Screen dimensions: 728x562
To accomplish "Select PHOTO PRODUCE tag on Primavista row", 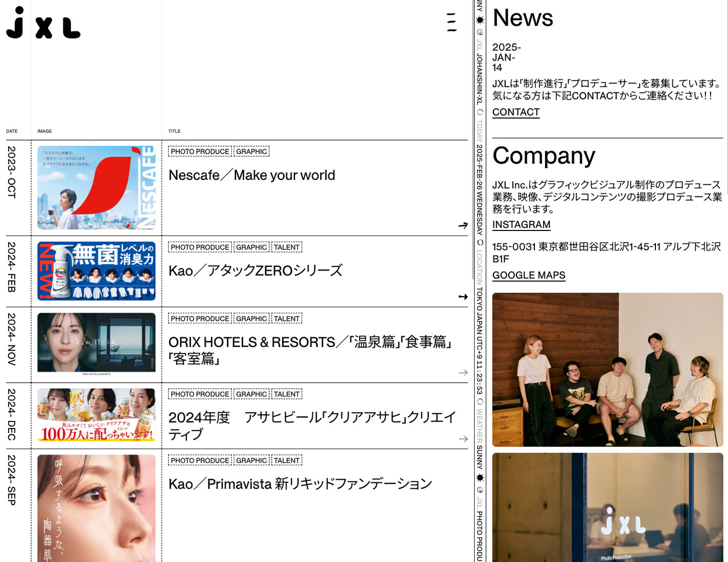I will [200, 461].
